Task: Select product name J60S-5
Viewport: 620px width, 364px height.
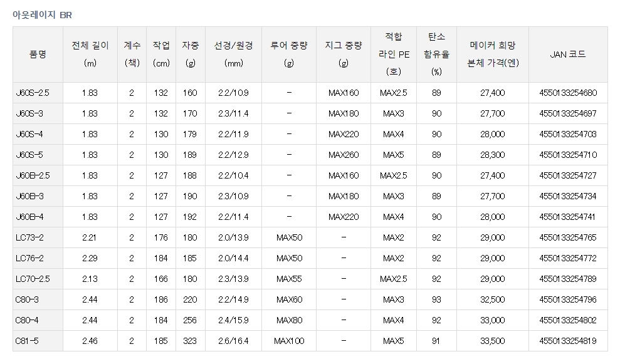Action: click(x=29, y=155)
